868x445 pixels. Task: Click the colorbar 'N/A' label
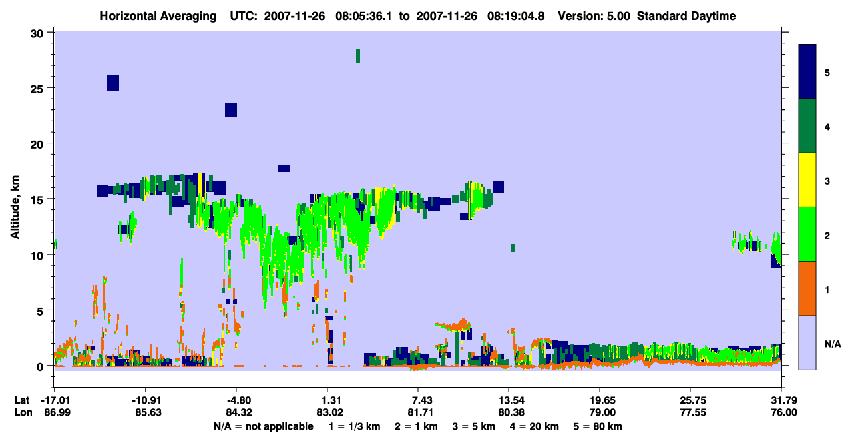click(x=833, y=344)
